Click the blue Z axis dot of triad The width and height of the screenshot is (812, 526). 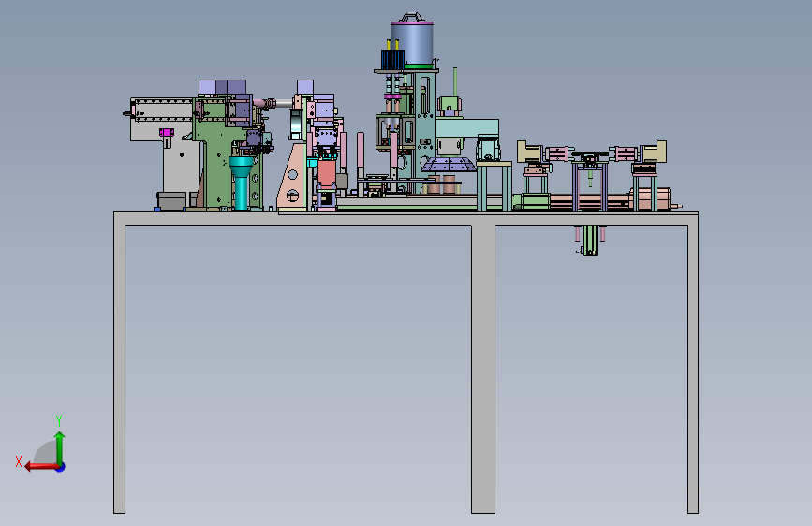[61, 467]
